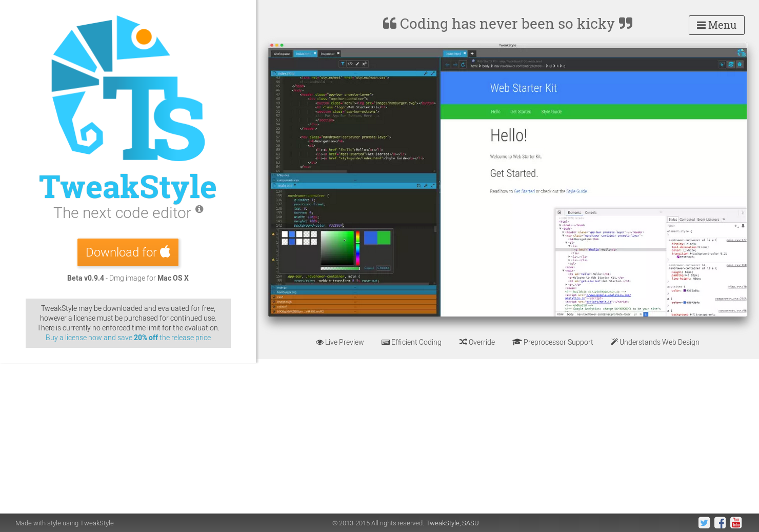Click the TweakStyle, SASU footer link
Image resolution: width=759 pixels, height=532 pixels.
pos(452,523)
